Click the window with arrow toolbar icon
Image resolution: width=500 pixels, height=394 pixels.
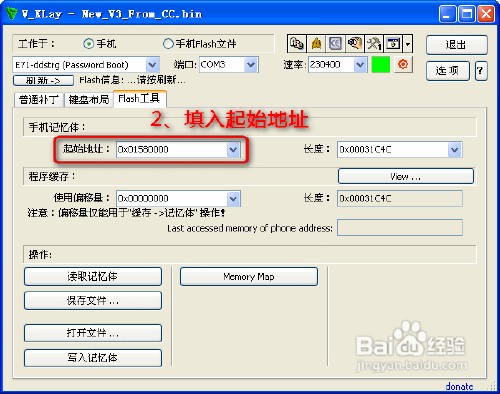(393, 43)
